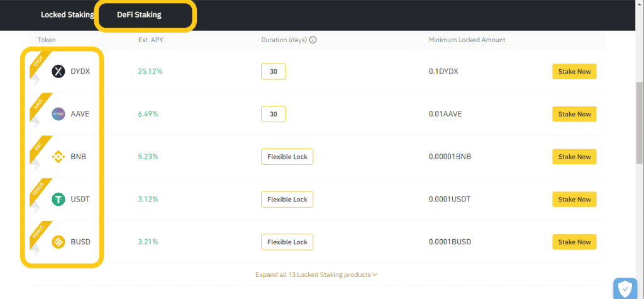Image resolution: width=644 pixels, height=299 pixels.
Task: Open the blue shield security badge
Action: (x=625, y=289)
